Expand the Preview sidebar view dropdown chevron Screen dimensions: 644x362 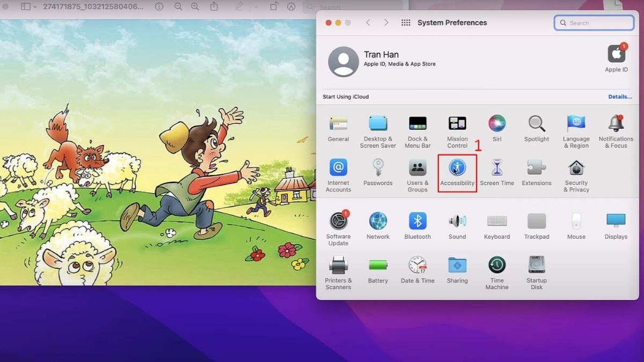pyautogui.click(x=35, y=7)
